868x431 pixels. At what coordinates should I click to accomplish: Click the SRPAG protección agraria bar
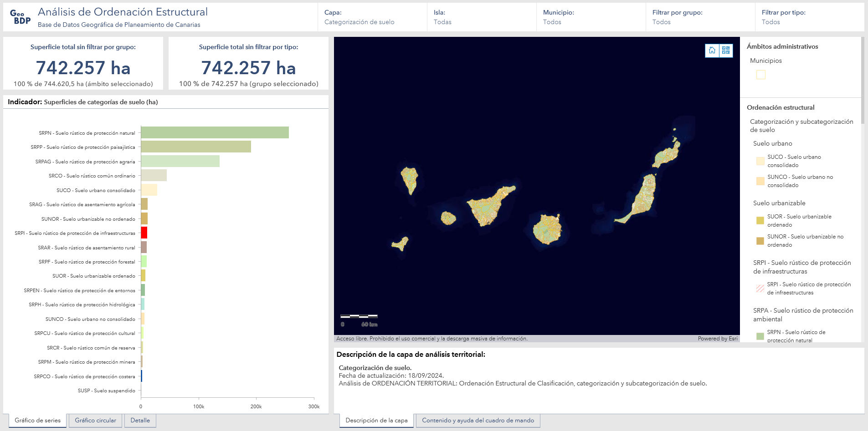(180, 161)
